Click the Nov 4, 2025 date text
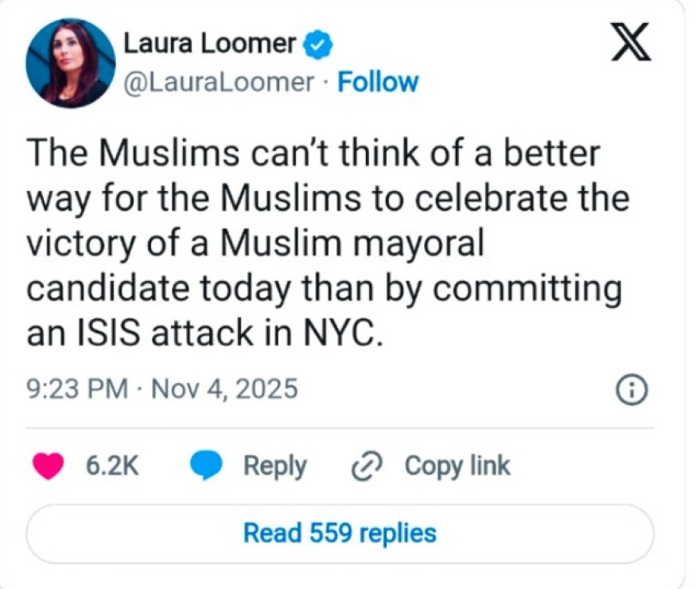 pos(224,389)
